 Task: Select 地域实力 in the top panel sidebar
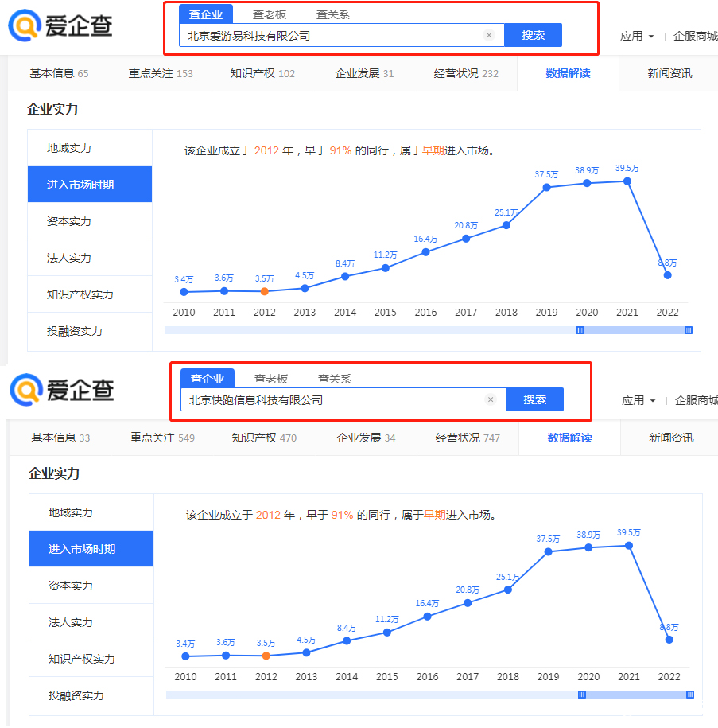(x=90, y=148)
